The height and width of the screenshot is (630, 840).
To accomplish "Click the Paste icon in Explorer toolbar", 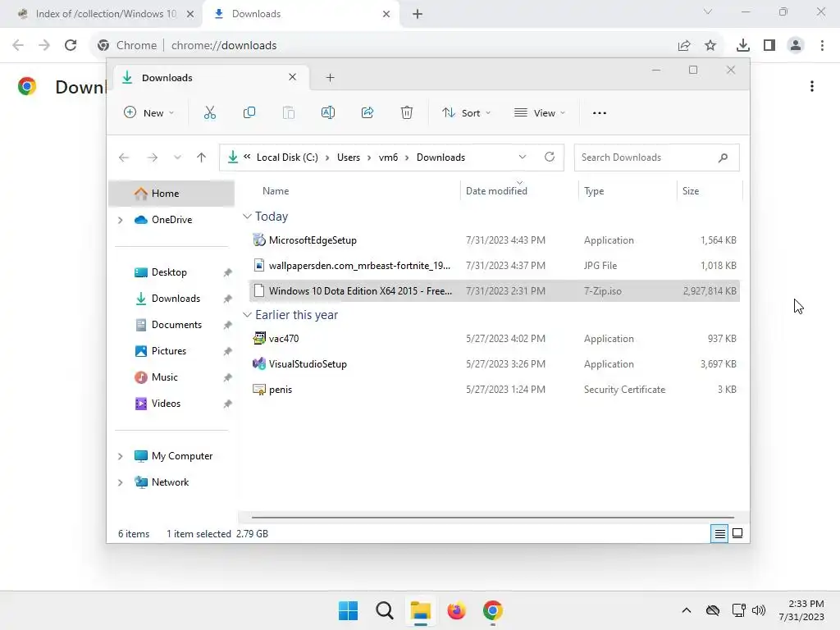I will 288,112.
